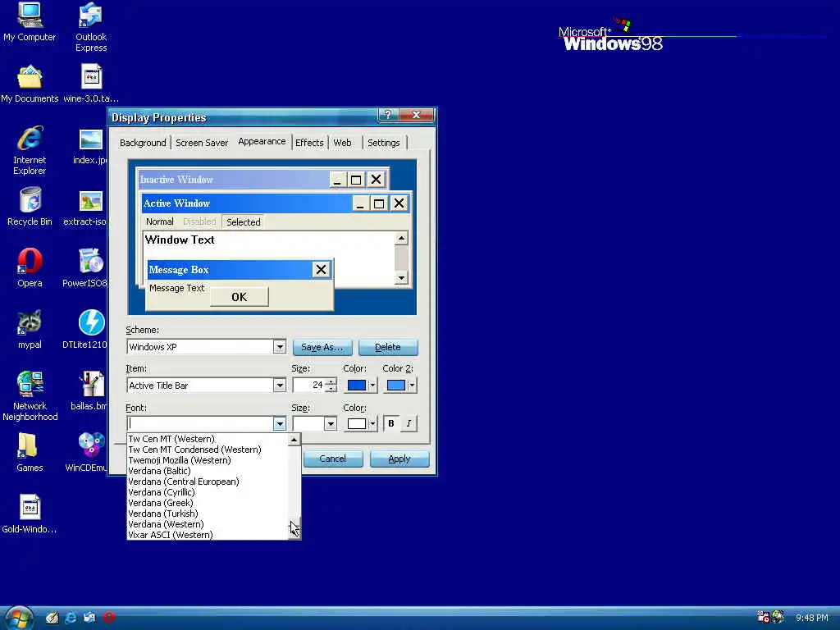Image resolution: width=840 pixels, height=630 pixels.
Task: Switch to the Web tab
Action: (342, 143)
